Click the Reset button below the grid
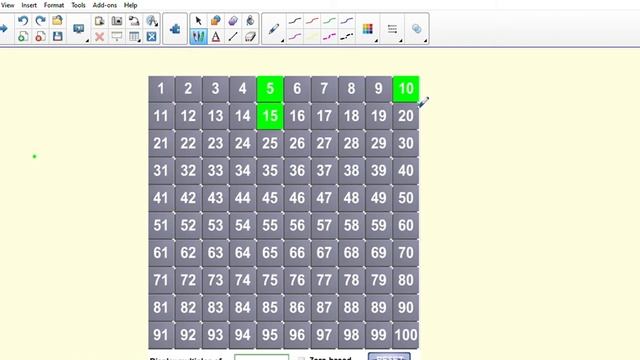The image size is (640, 360). 389,356
